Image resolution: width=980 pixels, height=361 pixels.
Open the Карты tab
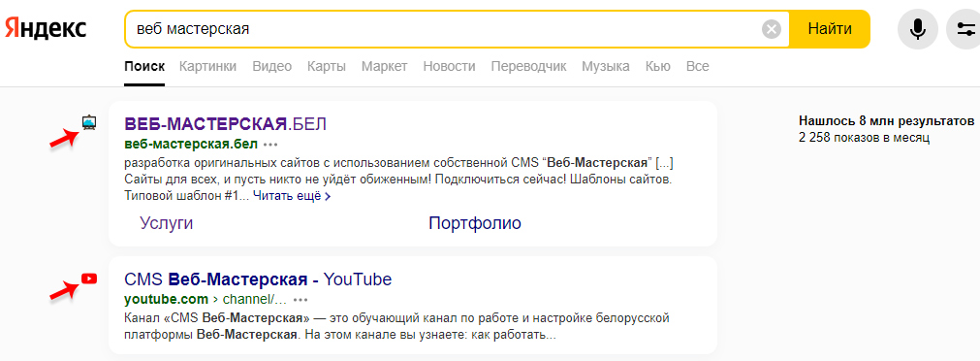[x=327, y=66]
